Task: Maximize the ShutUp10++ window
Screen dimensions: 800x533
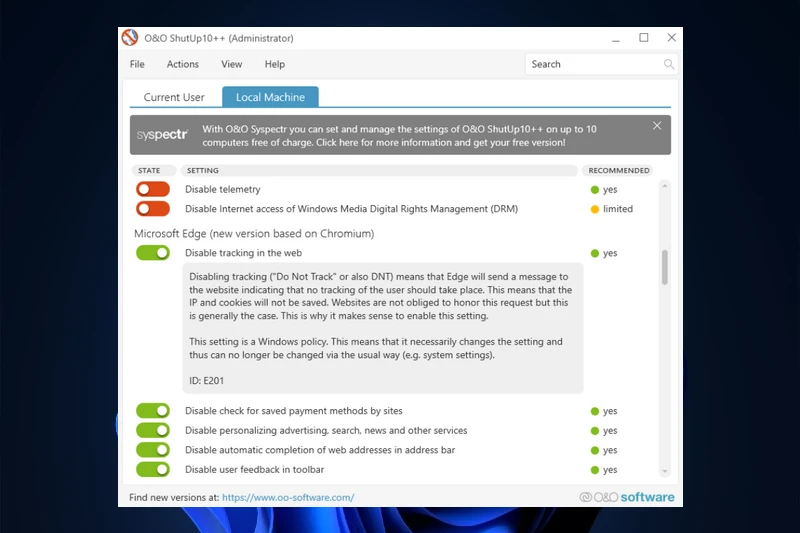Action: pos(644,38)
